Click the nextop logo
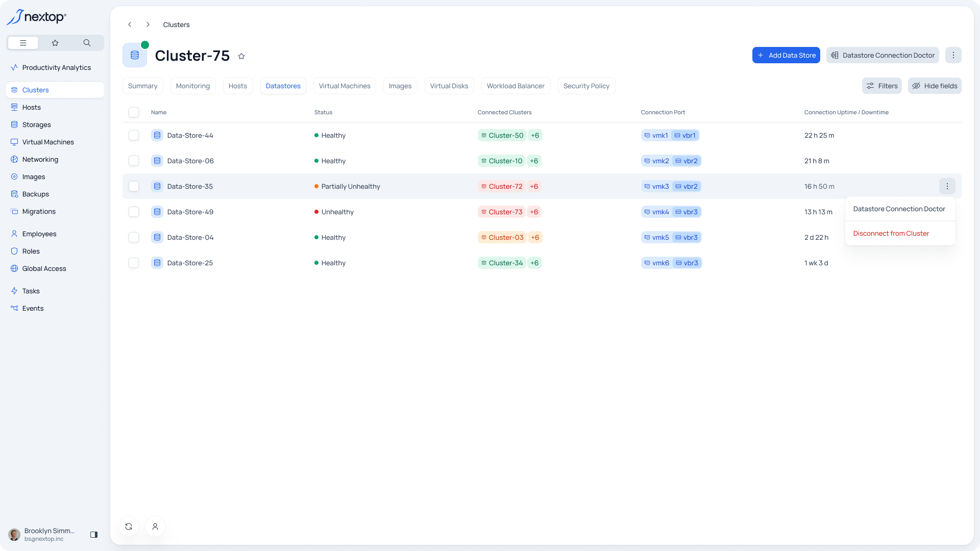The height and width of the screenshot is (551, 980). (x=36, y=17)
